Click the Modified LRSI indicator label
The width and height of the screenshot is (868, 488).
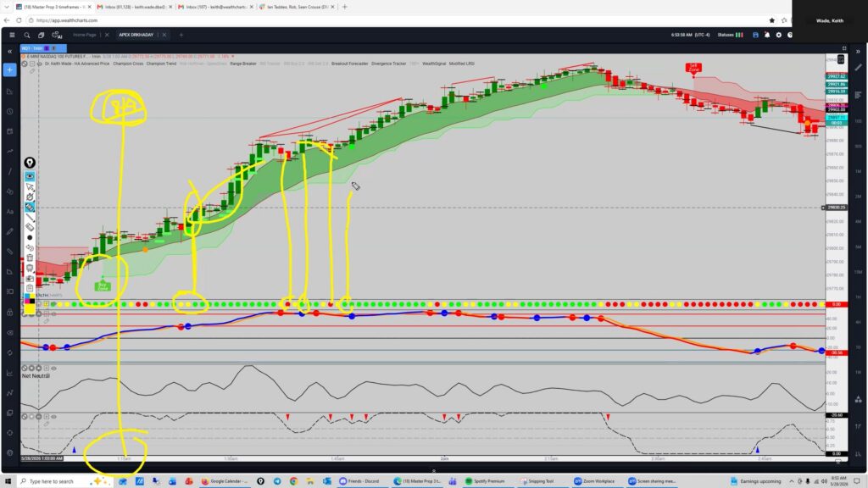(462, 64)
